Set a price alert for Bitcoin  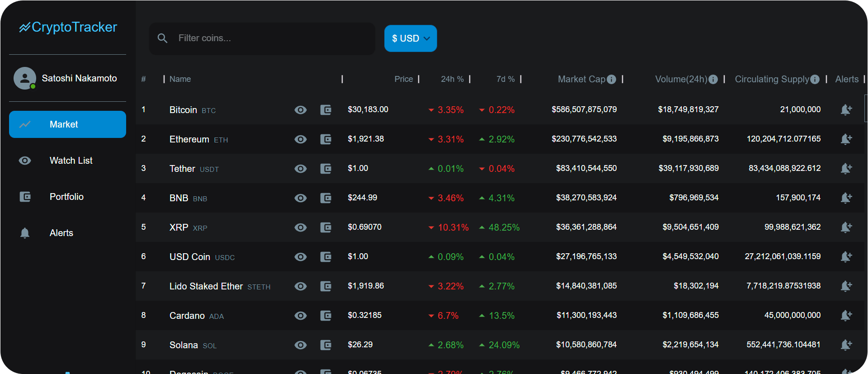[x=846, y=110]
